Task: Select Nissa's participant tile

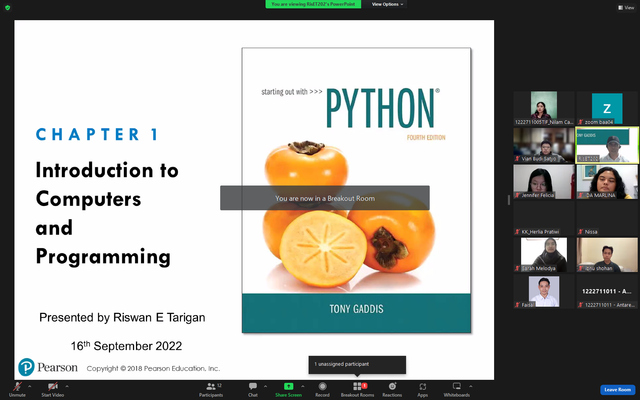Action: [x=607, y=218]
